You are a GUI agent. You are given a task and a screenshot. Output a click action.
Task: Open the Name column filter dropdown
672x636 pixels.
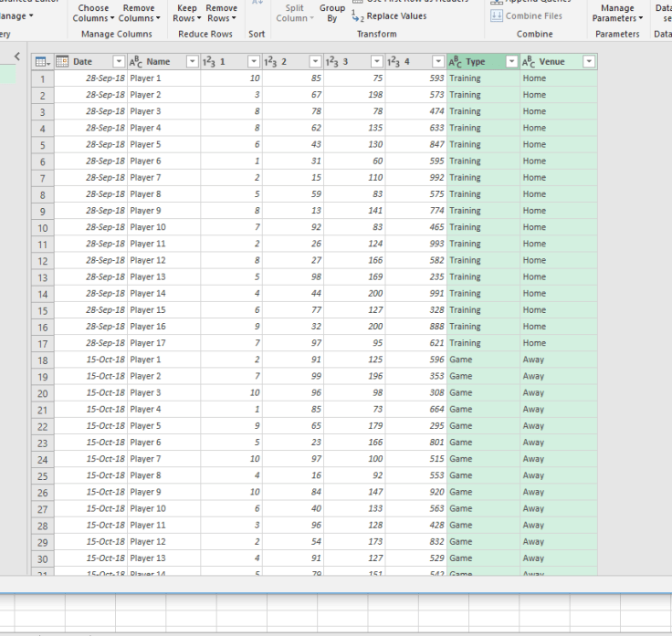tap(191, 62)
